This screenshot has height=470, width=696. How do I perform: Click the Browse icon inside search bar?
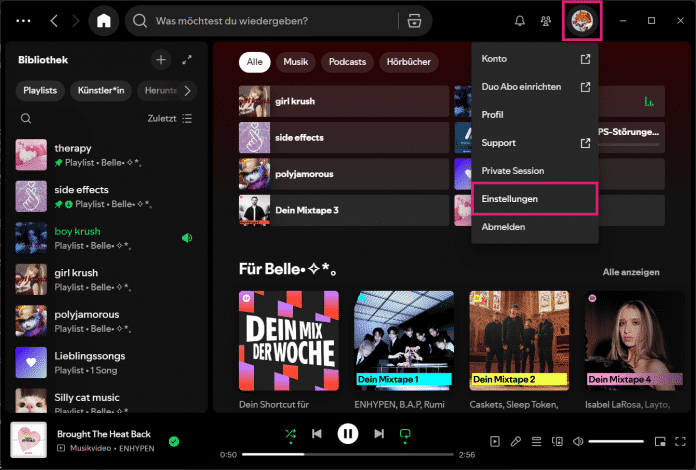coord(413,21)
